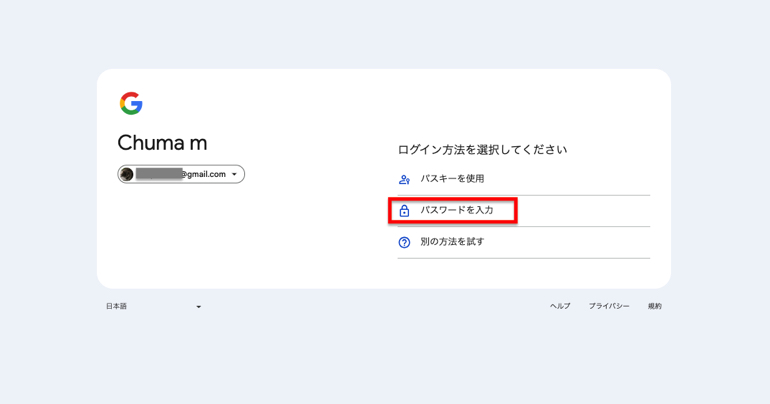Click the account avatar thumbnail
Screen dimensions: 770x404
coord(127,174)
